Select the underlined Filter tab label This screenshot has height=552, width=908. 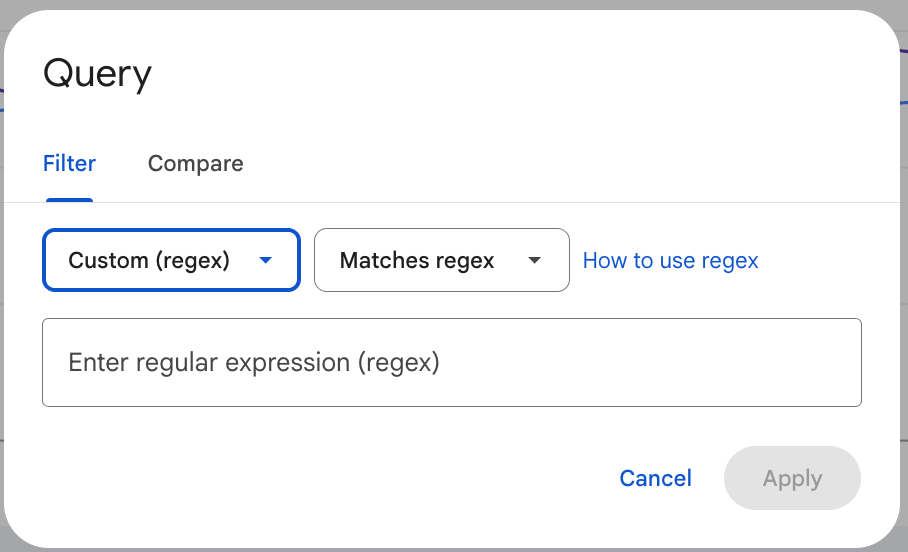coord(69,163)
